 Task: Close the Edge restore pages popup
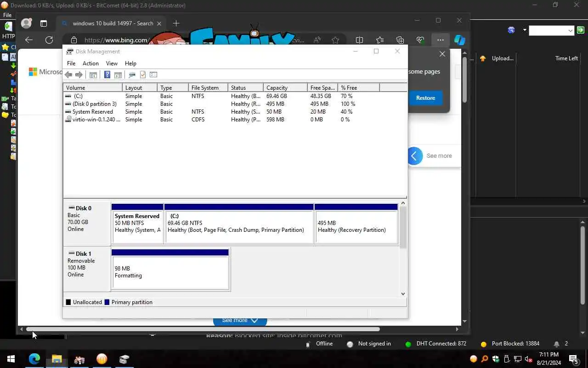[x=442, y=54]
